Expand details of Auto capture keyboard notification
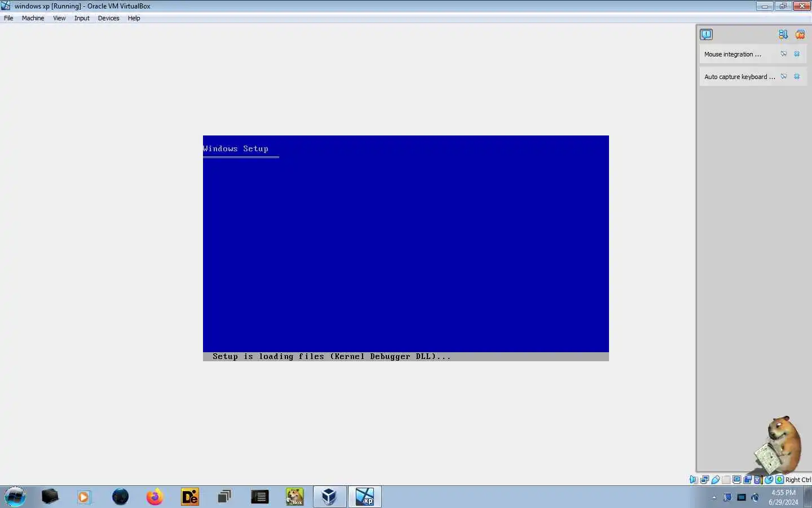812x508 pixels. pos(784,76)
